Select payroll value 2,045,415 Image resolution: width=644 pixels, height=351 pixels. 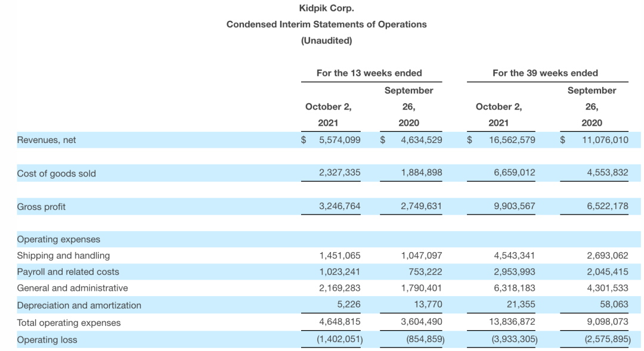(608, 272)
